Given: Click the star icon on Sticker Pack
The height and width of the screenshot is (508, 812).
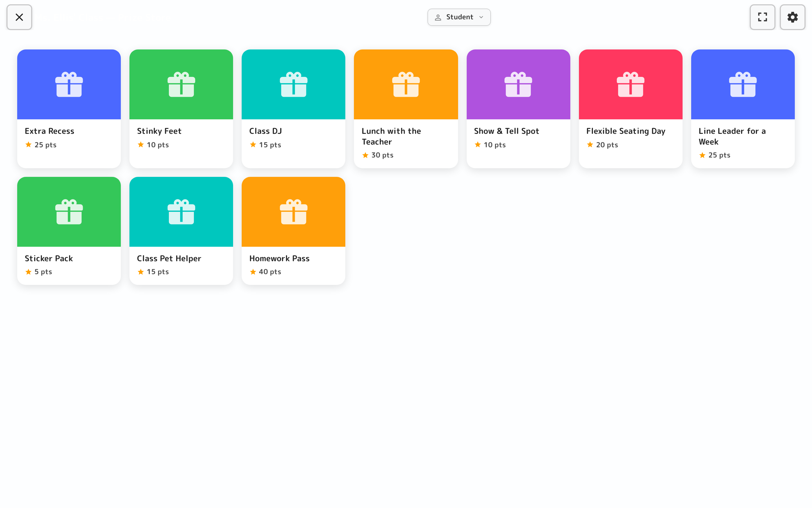Looking at the screenshot, I should click(x=28, y=271).
